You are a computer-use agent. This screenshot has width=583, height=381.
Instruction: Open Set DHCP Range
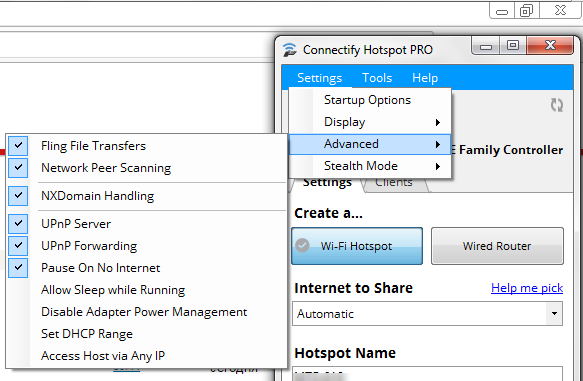click(146, 333)
